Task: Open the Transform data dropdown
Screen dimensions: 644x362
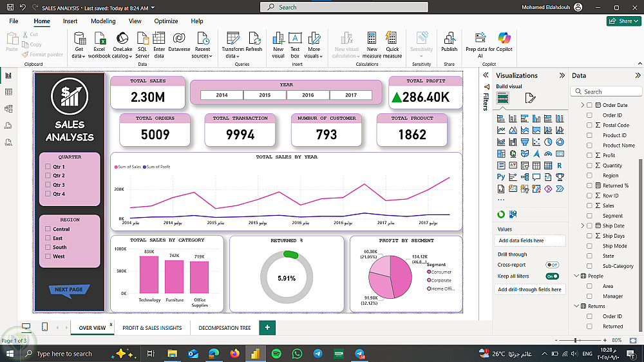Action: pos(232,56)
